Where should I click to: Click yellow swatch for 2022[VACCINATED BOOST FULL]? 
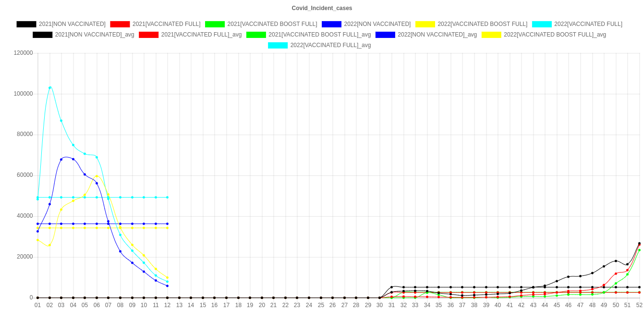[x=425, y=24]
